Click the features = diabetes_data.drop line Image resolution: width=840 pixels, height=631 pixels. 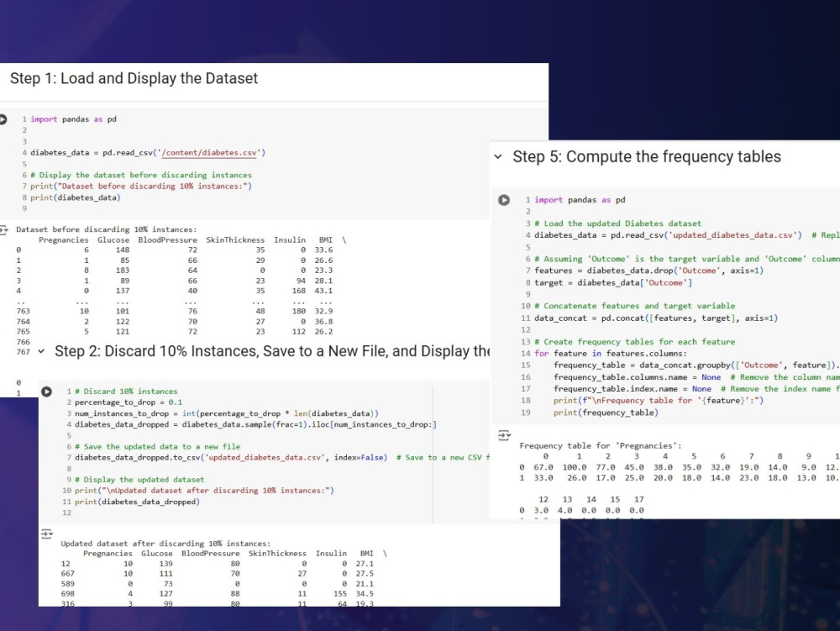(648, 271)
